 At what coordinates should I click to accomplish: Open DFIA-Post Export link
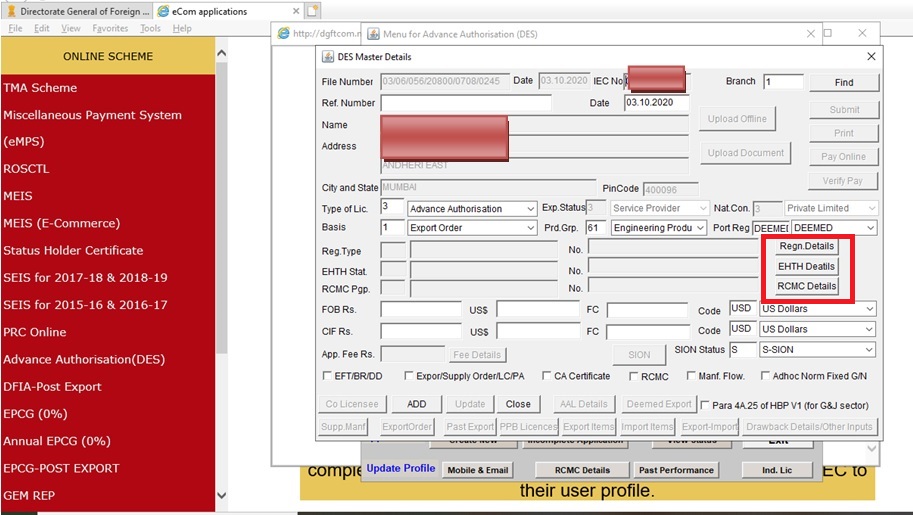[52, 387]
